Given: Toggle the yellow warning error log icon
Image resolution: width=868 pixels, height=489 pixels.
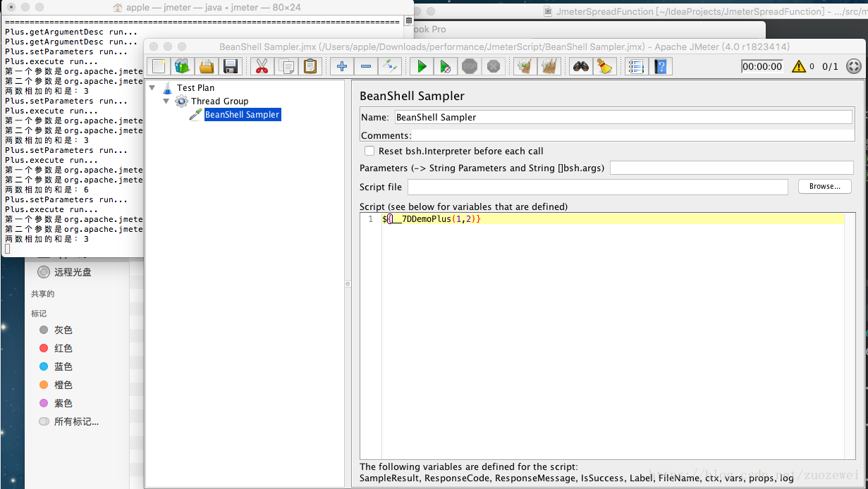Looking at the screenshot, I should 798,66.
